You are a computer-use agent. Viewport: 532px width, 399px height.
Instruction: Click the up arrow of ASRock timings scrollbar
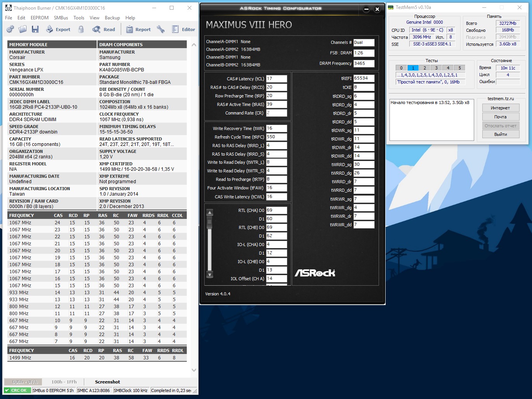point(210,212)
